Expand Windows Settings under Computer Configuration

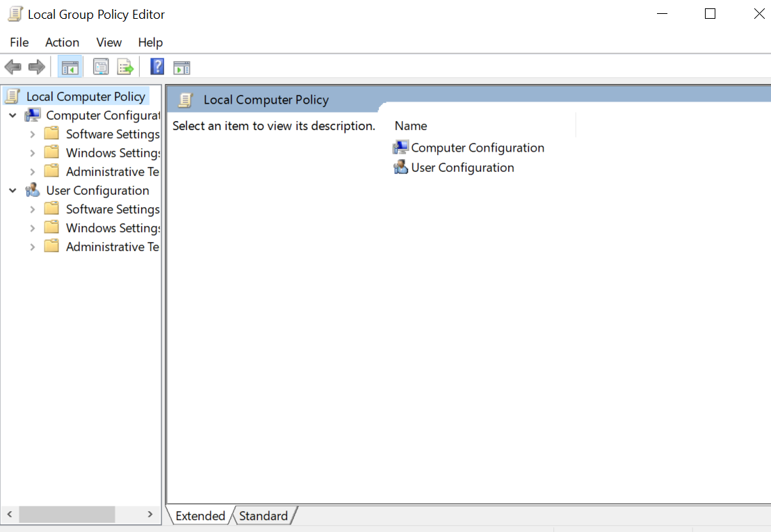[32, 153]
